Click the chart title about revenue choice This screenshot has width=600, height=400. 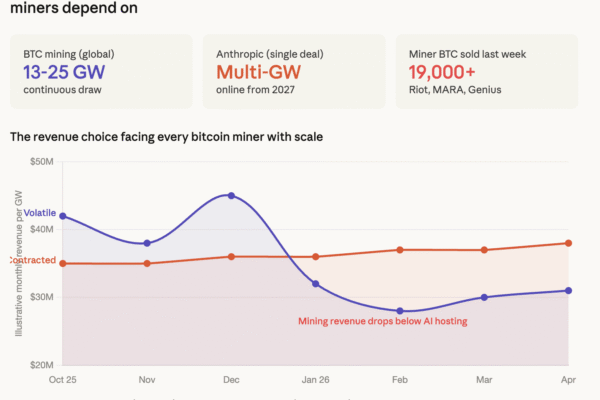(180, 135)
